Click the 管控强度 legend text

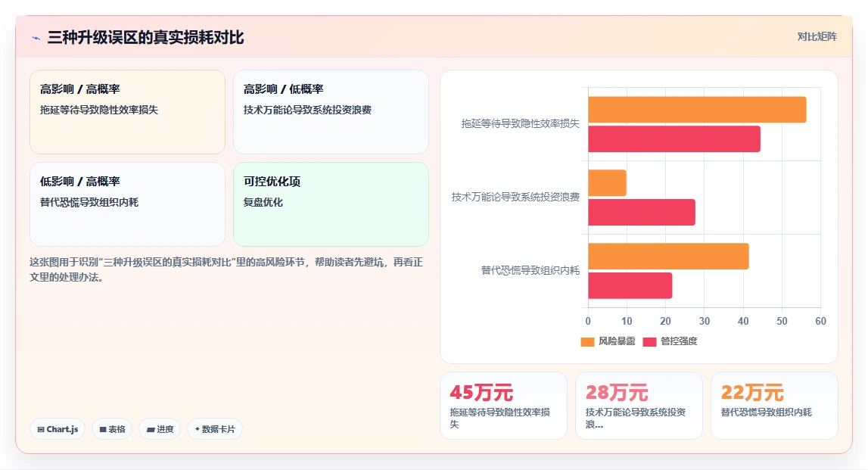(679, 341)
